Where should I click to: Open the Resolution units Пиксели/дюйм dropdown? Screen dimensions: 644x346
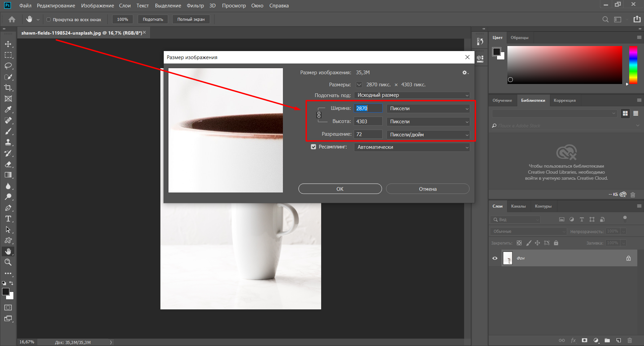pyautogui.click(x=428, y=134)
